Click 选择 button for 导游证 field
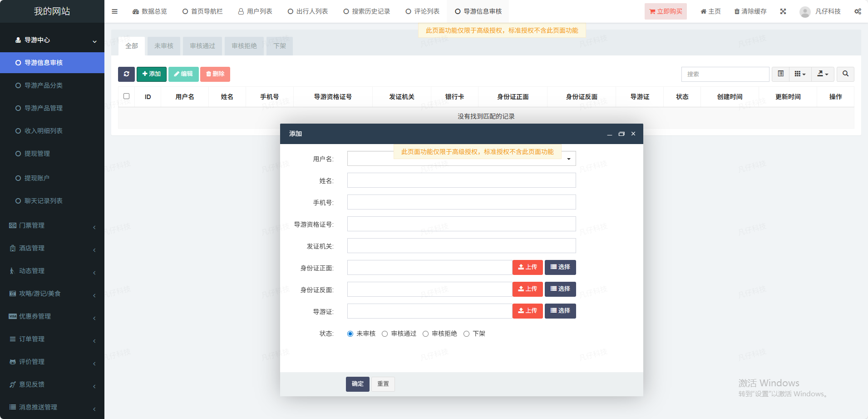This screenshot has height=419, width=868. click(560, 311)
